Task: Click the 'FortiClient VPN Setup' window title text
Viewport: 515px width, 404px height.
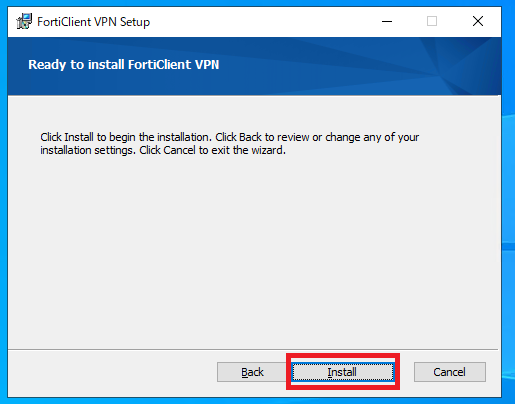Action: (93, 22)
